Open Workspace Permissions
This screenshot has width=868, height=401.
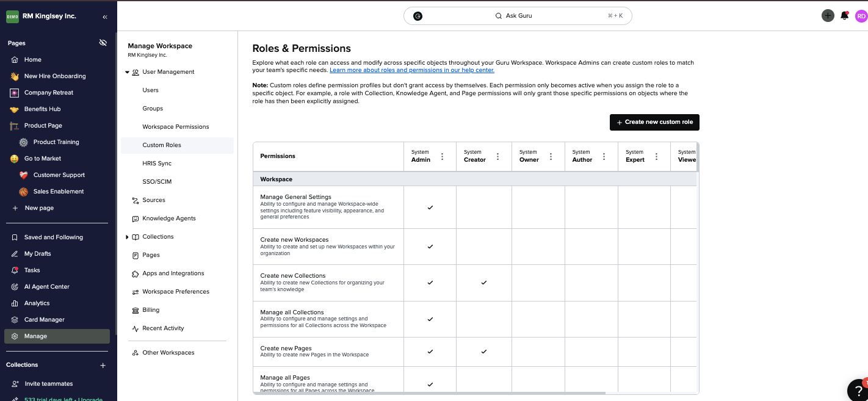(x=177, y=127)
